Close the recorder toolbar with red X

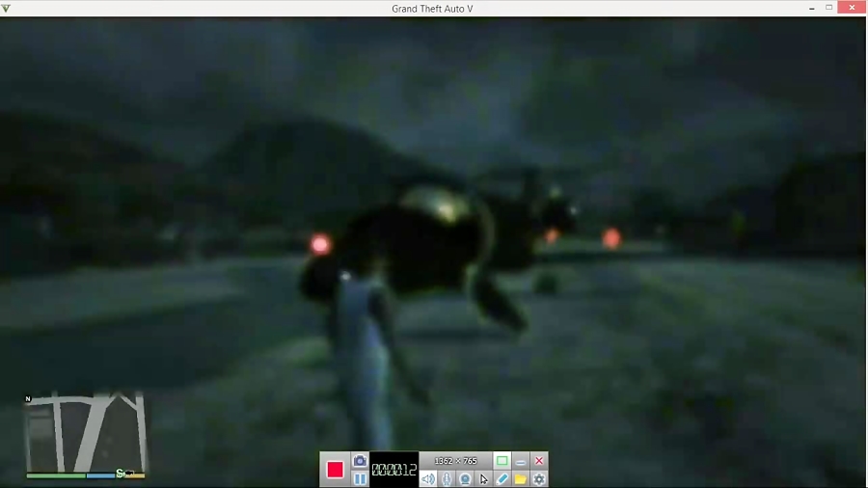click(539, 461)
